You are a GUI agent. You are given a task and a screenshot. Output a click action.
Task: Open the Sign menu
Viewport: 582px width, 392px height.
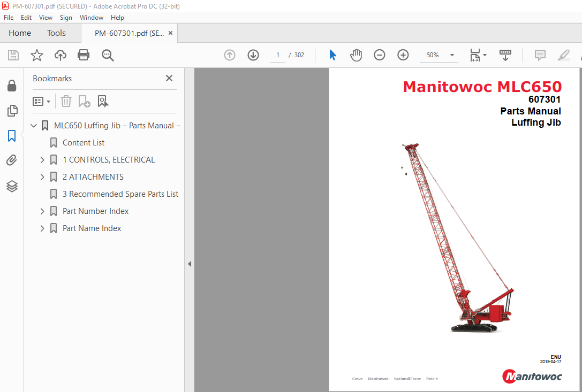(66, 18)
